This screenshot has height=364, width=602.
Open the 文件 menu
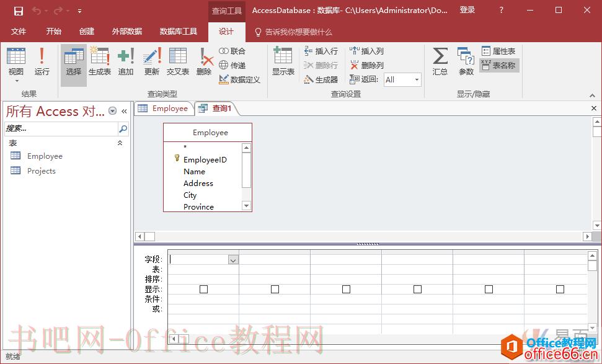(19, 32)
